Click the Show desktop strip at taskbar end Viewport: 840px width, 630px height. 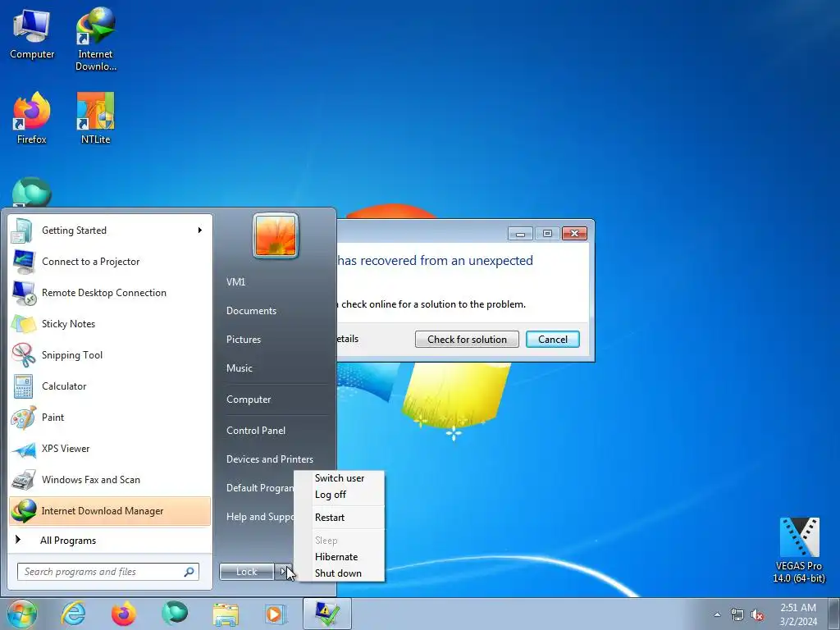point(834,614)
